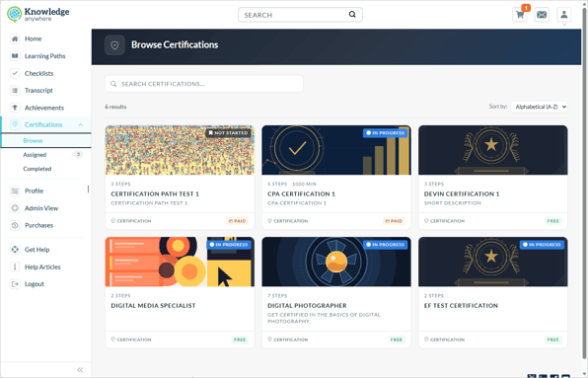Open the shopping cart icon

[x=520, y=15]
